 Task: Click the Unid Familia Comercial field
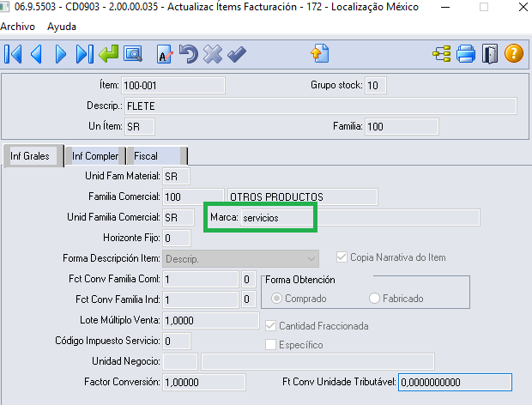[178, 217]
